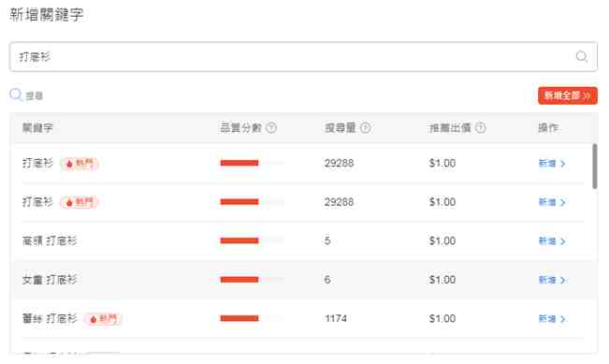Viewport: 609px width, 364px height.
Task: Select the 女童 打底衫 keyword row
Action: coord(303,280)
